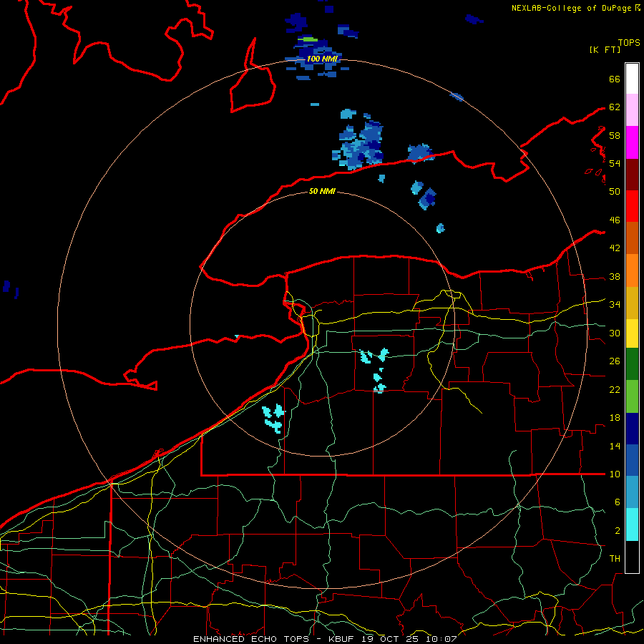The image size is (644, 644).
Task: Click the legend value '6'
Action: click(x=617, y=502)
